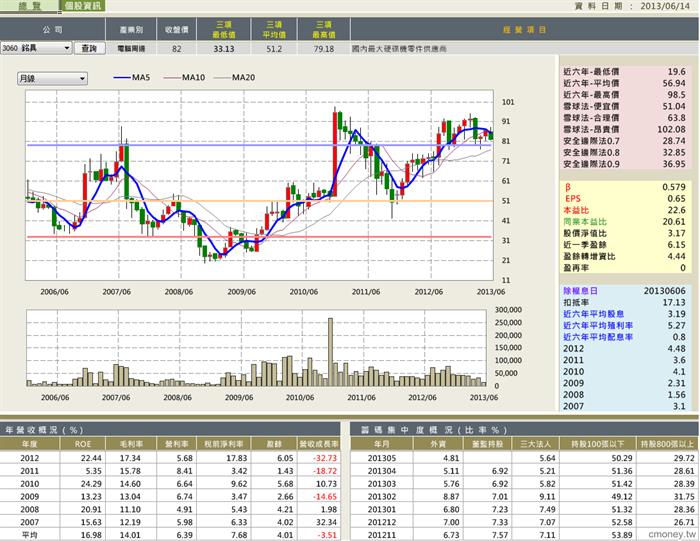Select the 收盤價 column header

176,29
